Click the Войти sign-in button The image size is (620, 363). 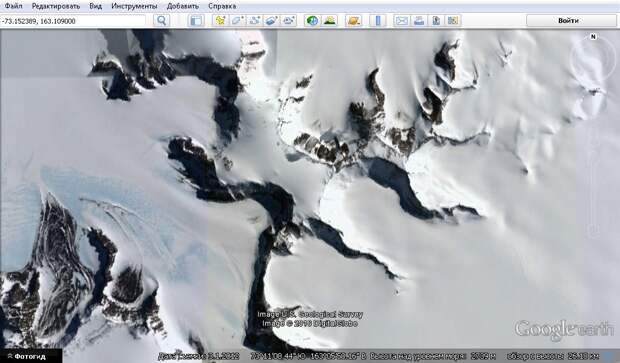[569, 21]
